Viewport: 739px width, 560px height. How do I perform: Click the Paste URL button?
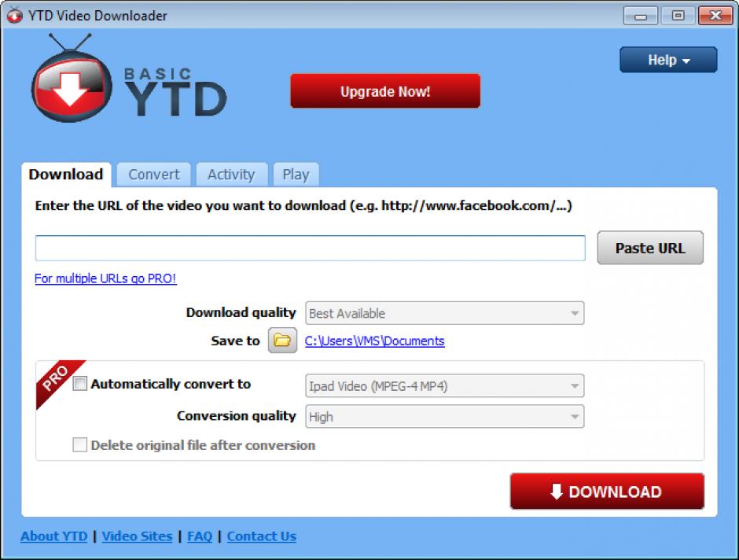[650, 248]
